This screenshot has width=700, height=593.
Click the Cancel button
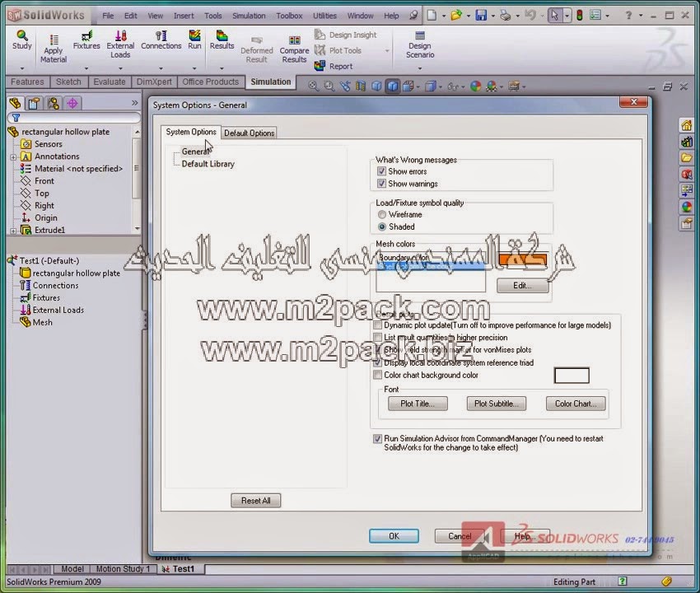tap(460, 536)
